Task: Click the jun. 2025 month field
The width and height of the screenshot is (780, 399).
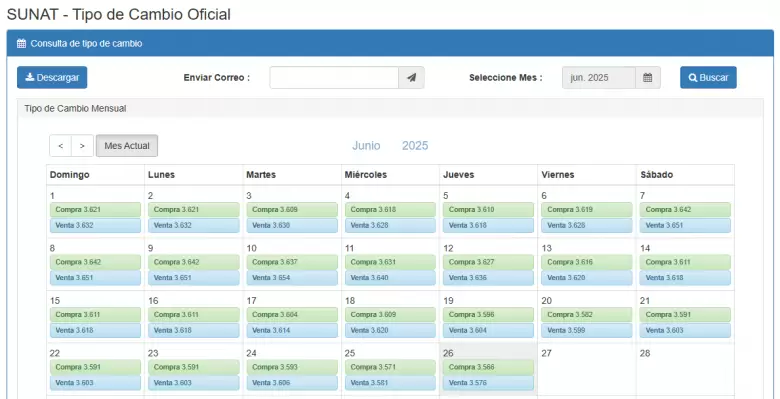Action: (599, 78)
